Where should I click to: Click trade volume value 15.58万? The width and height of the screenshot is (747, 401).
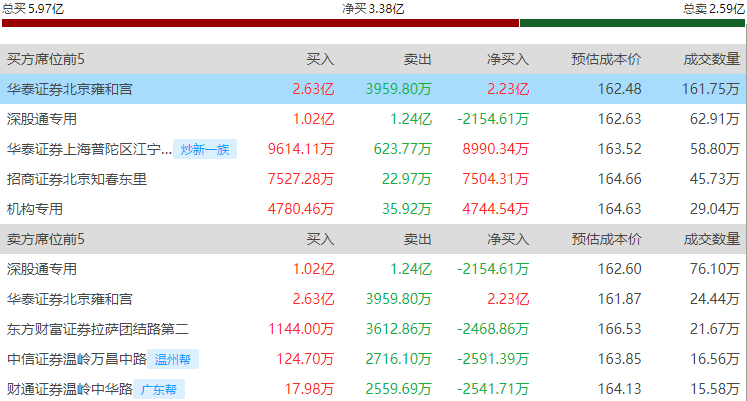click(x=715, y=389)
